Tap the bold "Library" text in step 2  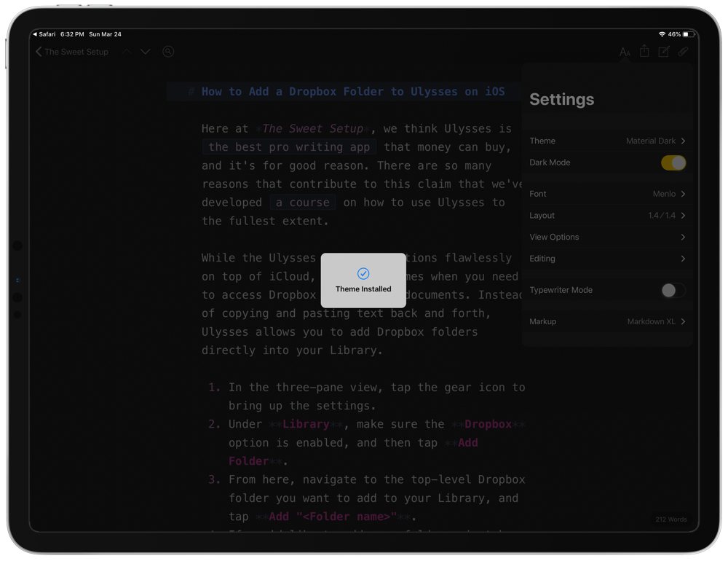[x=306, y=424]
